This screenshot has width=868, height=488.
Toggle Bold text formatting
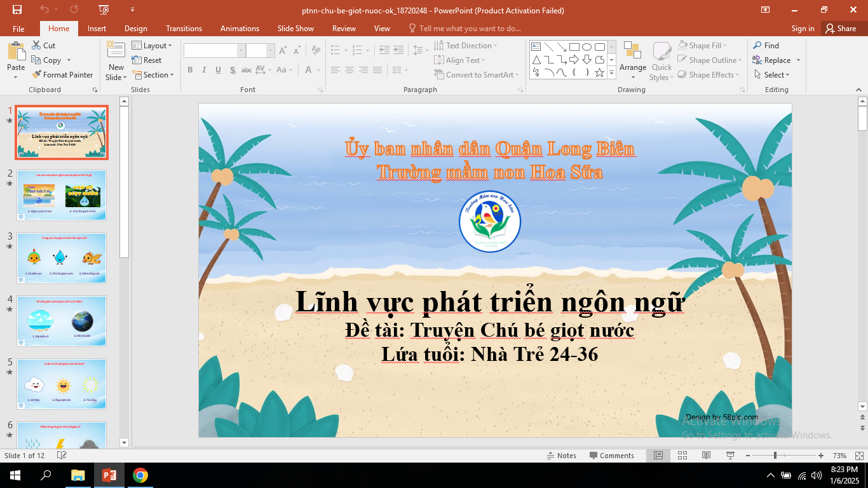click(x=190, y=70)
